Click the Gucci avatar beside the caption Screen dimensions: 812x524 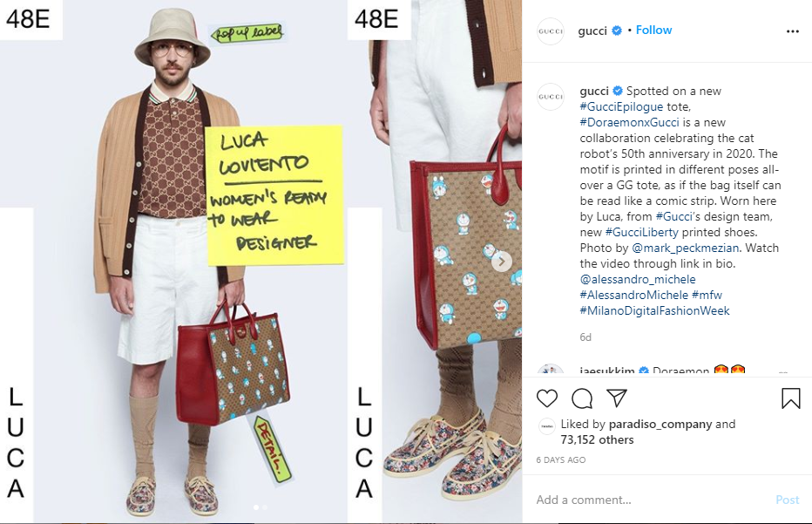[551, 97]
